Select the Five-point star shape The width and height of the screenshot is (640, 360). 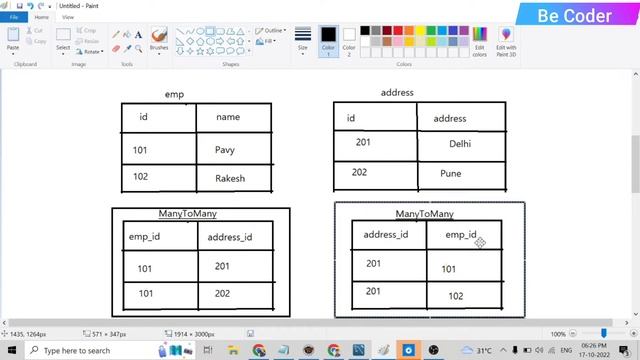[200, 51]
